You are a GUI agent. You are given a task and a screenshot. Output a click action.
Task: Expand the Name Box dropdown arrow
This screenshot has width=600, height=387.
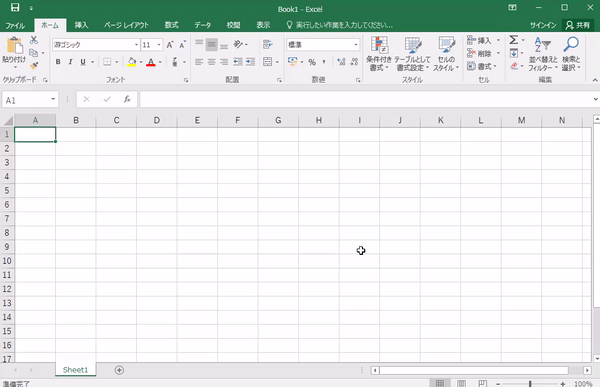point(53,100)
